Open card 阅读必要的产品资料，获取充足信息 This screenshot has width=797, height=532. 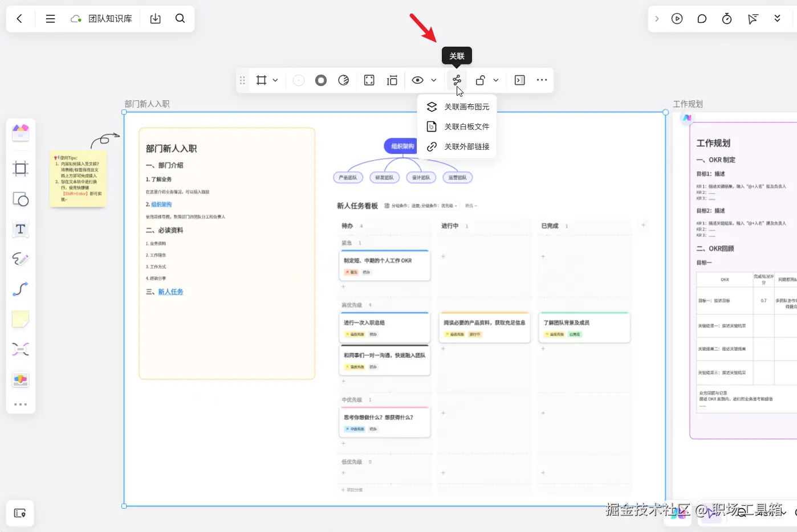pyautogui.click(x=485, y=327)
